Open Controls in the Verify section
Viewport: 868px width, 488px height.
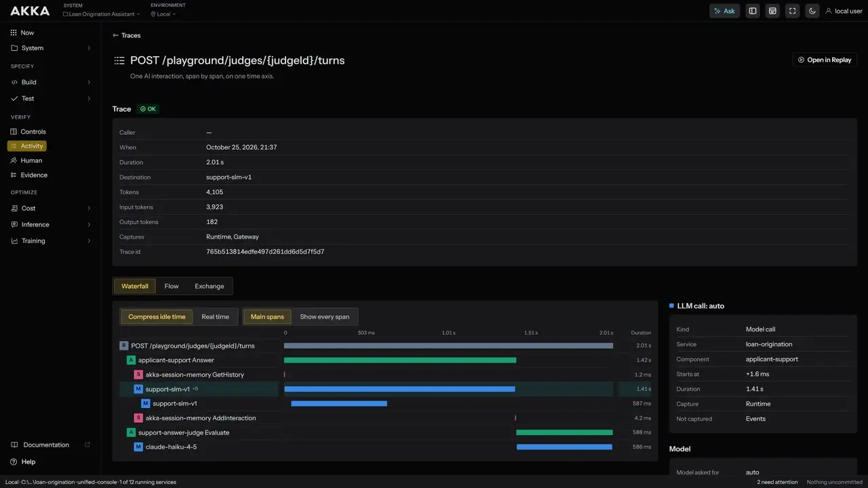click(28, 131)
